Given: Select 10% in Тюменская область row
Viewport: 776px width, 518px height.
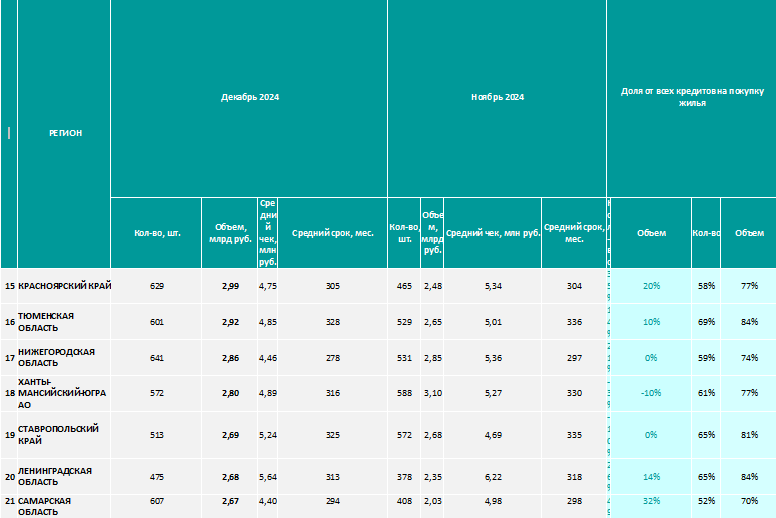Looking at the screenshot, I should coord(651,322).
